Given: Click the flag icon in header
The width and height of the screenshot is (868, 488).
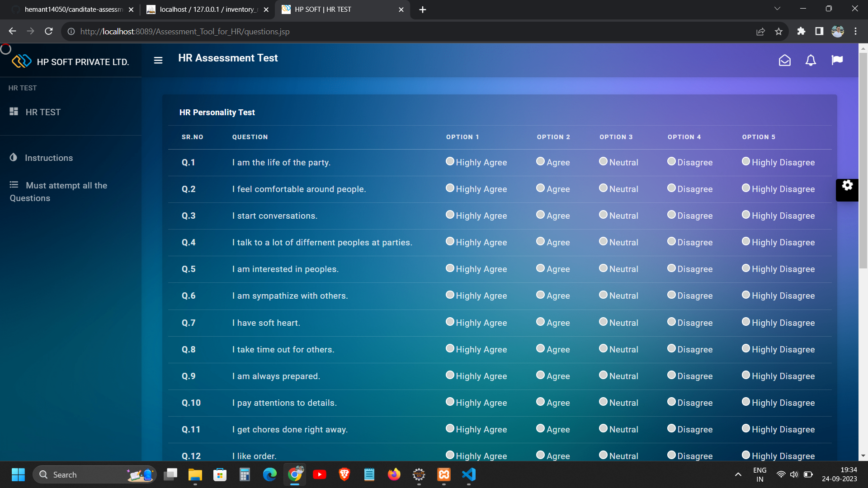Looking at the screenshot, I should point(837,60).
